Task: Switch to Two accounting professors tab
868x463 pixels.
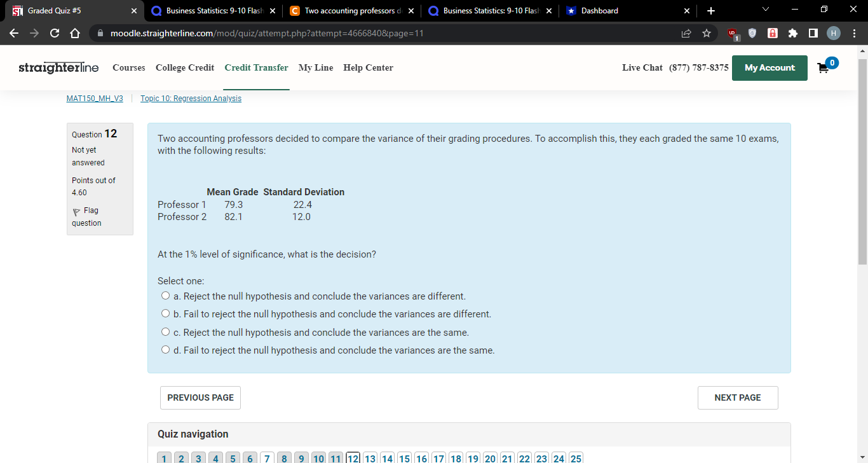Action: 352,11
